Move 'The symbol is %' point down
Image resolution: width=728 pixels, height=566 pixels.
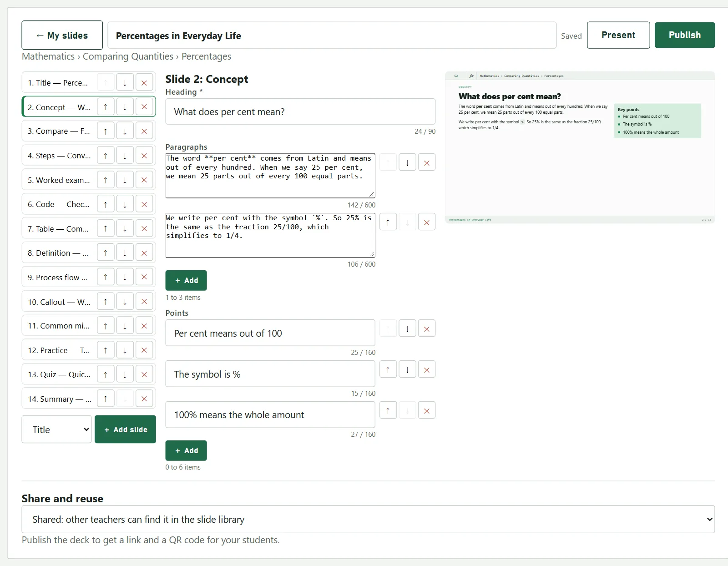click(x=407, y=369)
